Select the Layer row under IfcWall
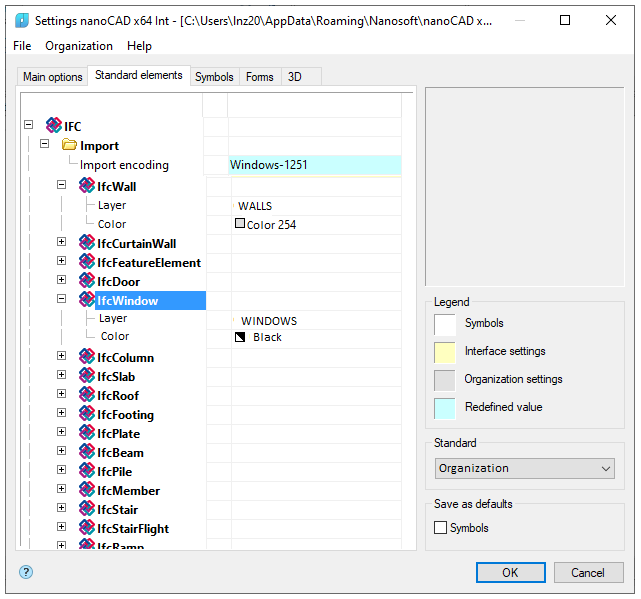641x599 pixels. [x=112, y=205]
